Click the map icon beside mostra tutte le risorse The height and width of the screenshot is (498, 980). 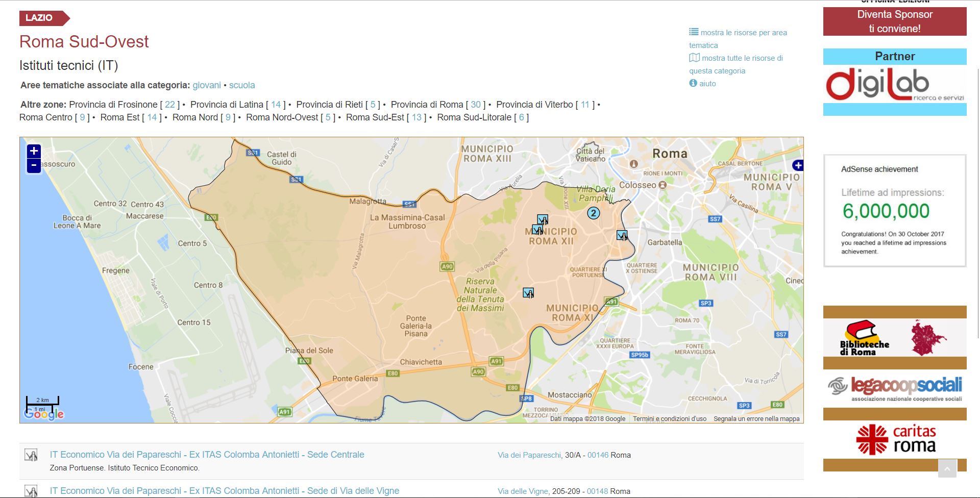pyautogui.click(x=694, y=58)
